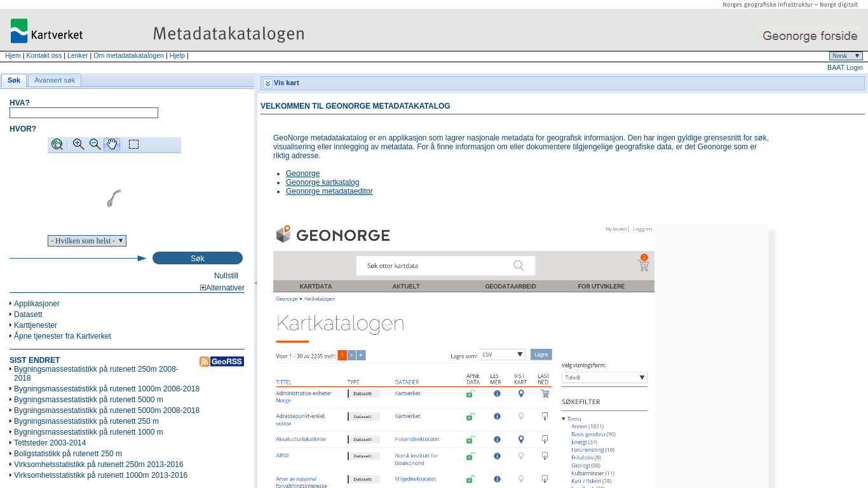Zoom the map to full extent

pos(57,144)
